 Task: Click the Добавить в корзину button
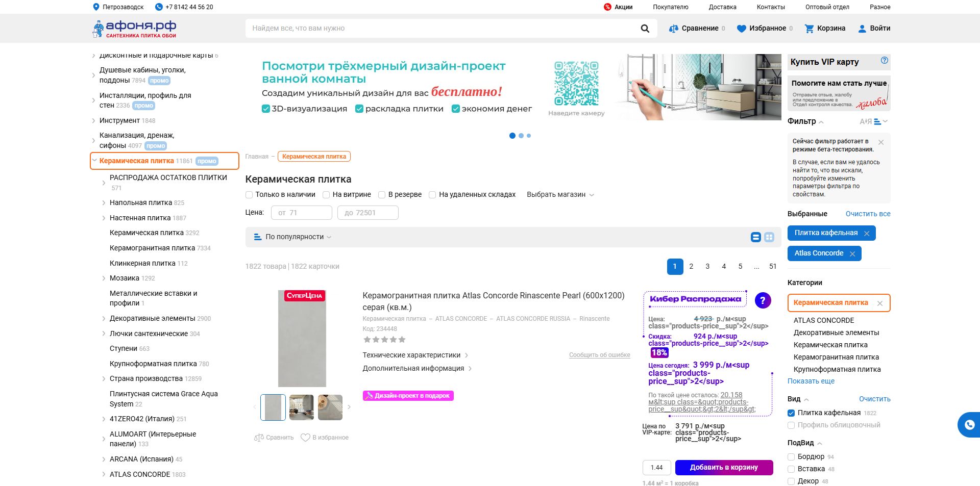[x=724, y=467]
